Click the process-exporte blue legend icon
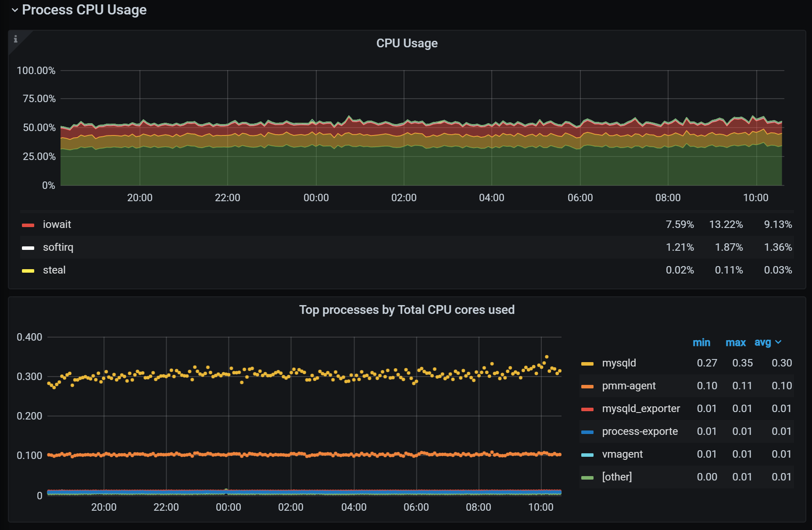812x530 pixels. pos(587,432)
